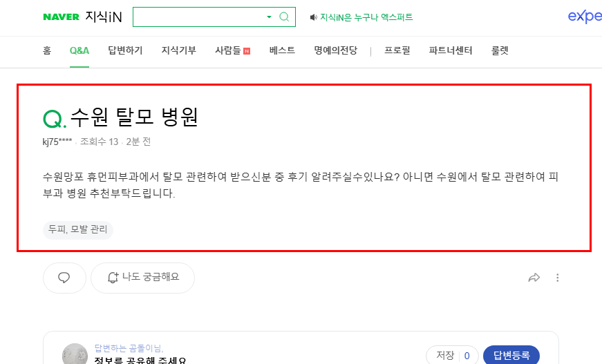
Task: Open the 사람들 tab
Action: pos(227,50)
